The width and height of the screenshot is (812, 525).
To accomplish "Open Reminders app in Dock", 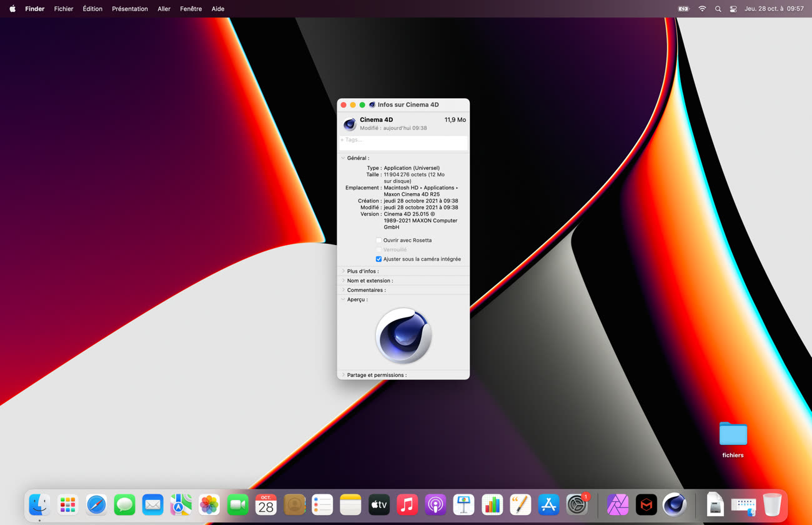I will [322, 504].
